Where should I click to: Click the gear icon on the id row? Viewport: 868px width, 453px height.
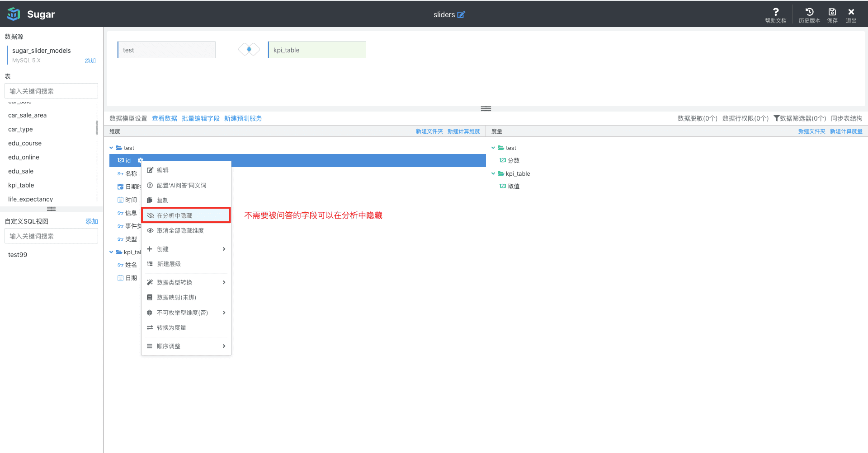140,160
